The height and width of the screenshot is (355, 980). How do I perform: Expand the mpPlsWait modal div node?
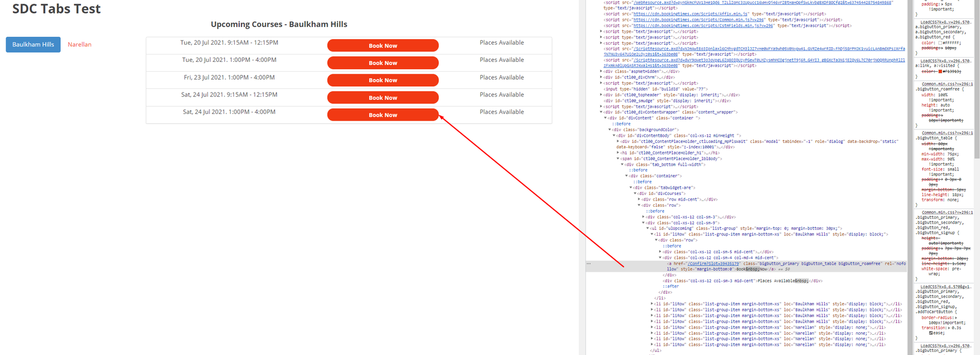619,141
